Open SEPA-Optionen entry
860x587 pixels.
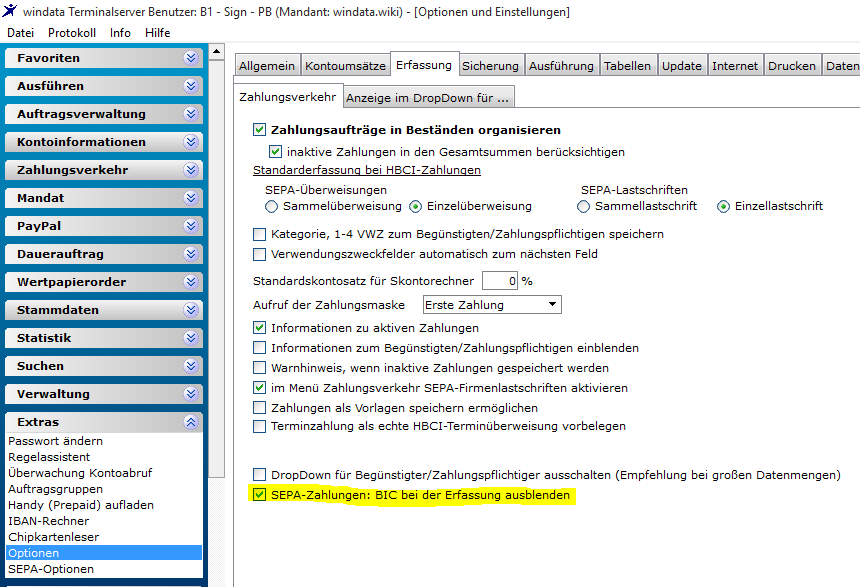coord(50,569)
